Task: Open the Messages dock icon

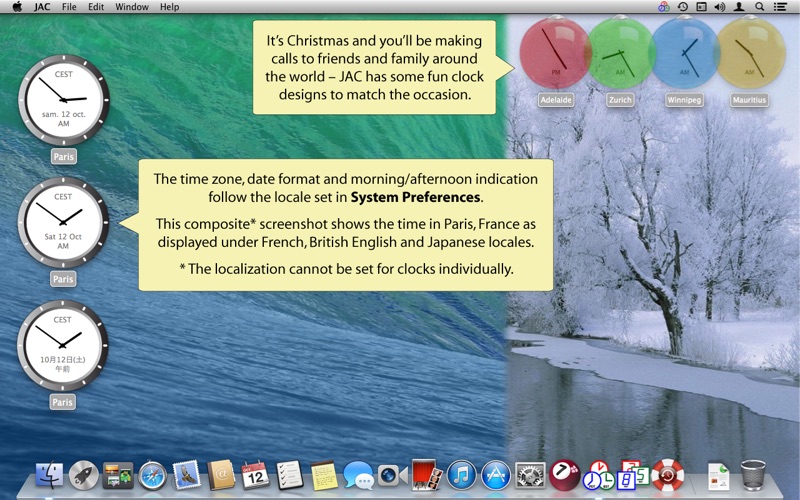Action: pyautogui.click(x=358, y=475)
